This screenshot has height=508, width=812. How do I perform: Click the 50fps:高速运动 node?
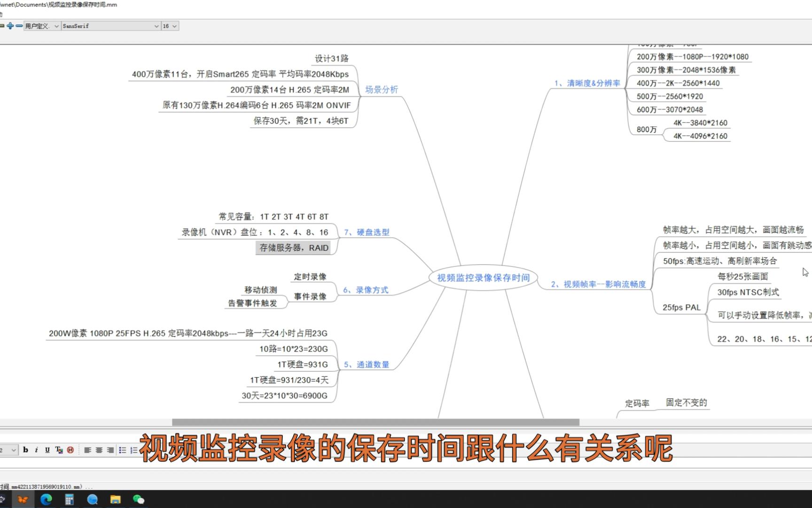(x=720, y=261)
